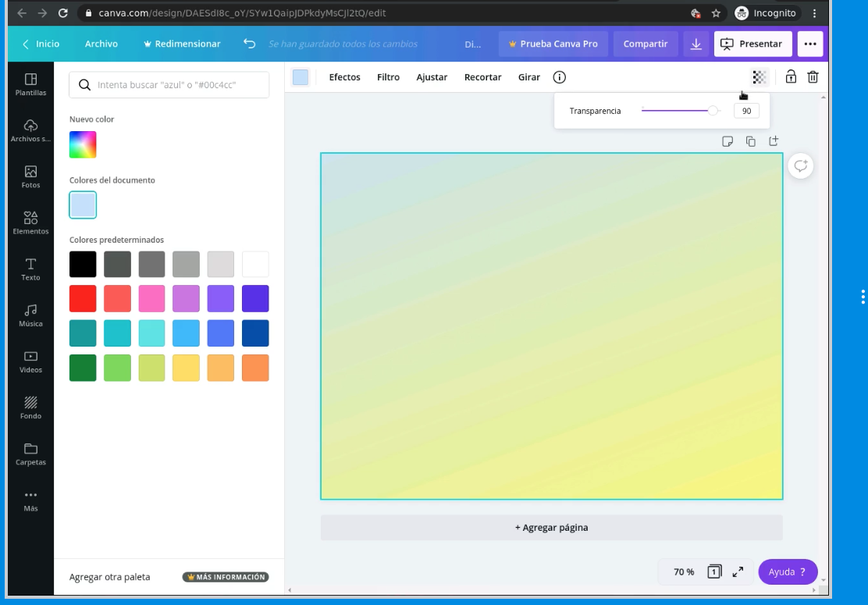The width and height of the screenshot is (868, 605).
Task: Click the fullscreen expand arrows icon
Action: (x=738, y=571)
